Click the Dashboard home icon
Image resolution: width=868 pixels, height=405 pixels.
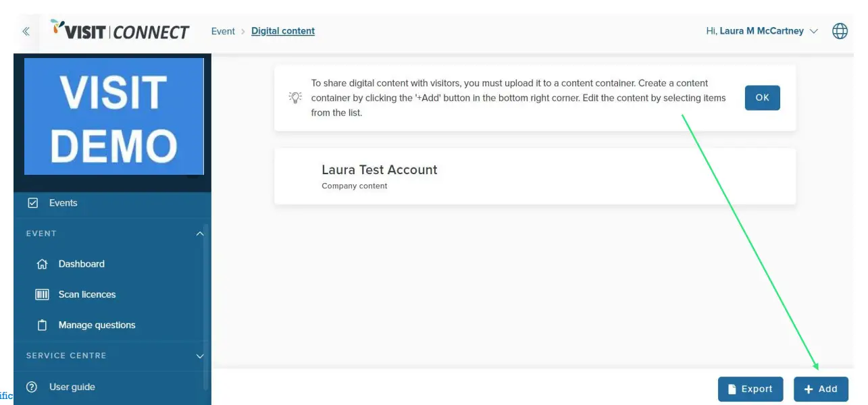pos(42,264)
